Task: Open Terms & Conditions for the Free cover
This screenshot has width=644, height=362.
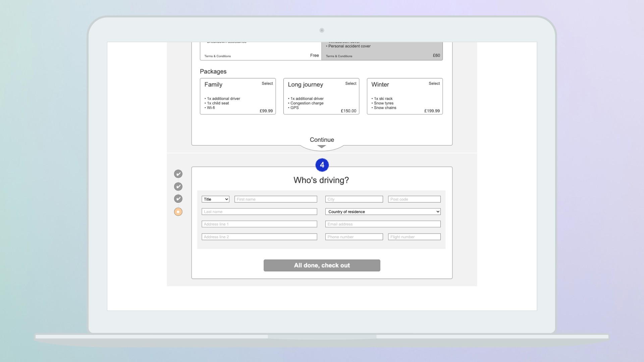Action: (x=217, y=56)
